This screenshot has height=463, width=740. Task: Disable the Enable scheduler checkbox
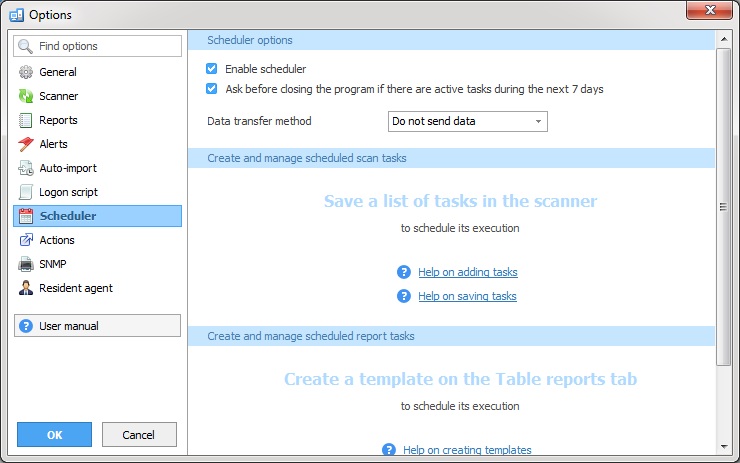click(x=212, y=69)
